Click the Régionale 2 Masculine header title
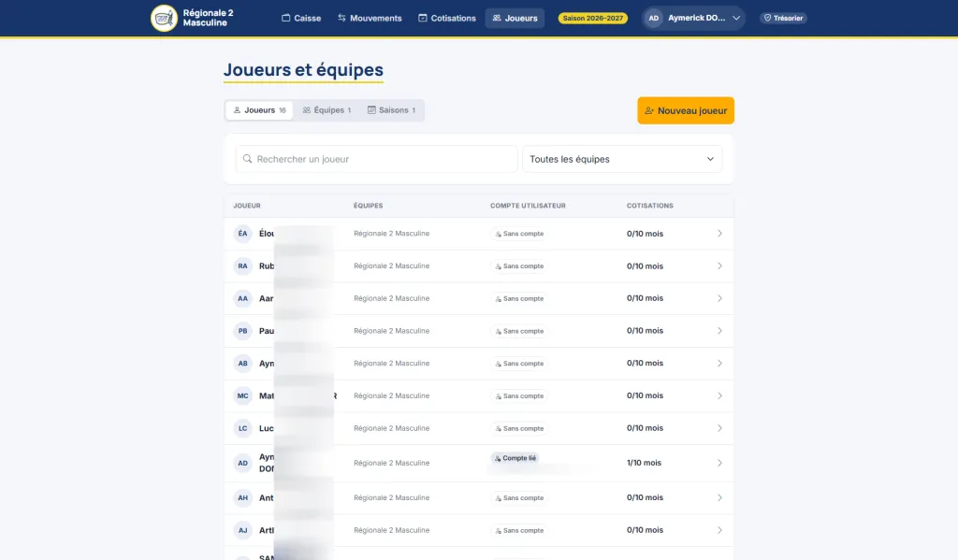Screen dimensions: 958x560 click(x=209, y=18)
